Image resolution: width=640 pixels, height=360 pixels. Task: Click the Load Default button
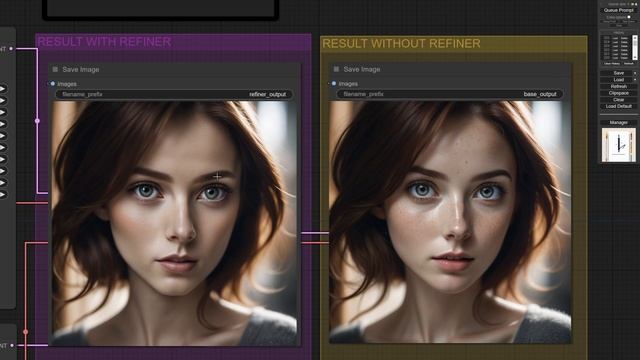tap(619, 106)
